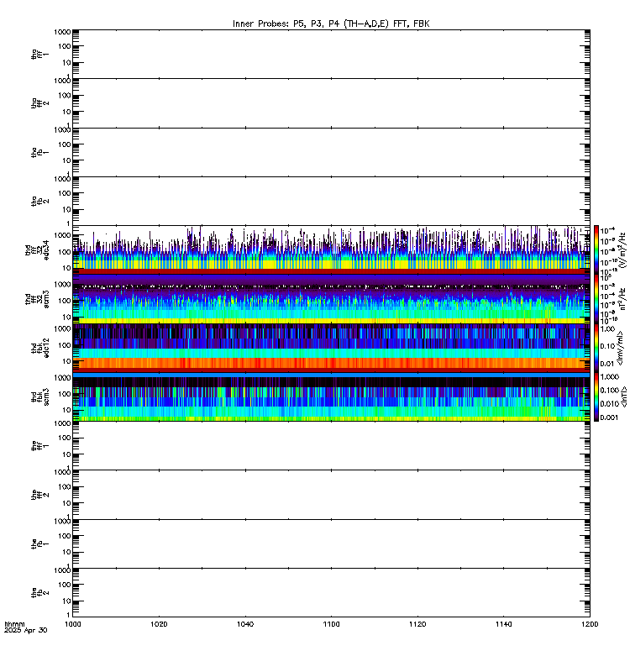Screen dimensions: 630x672
Task: Select the 'the ffr 1' panel axis label
Action: [x=39, y=446]
